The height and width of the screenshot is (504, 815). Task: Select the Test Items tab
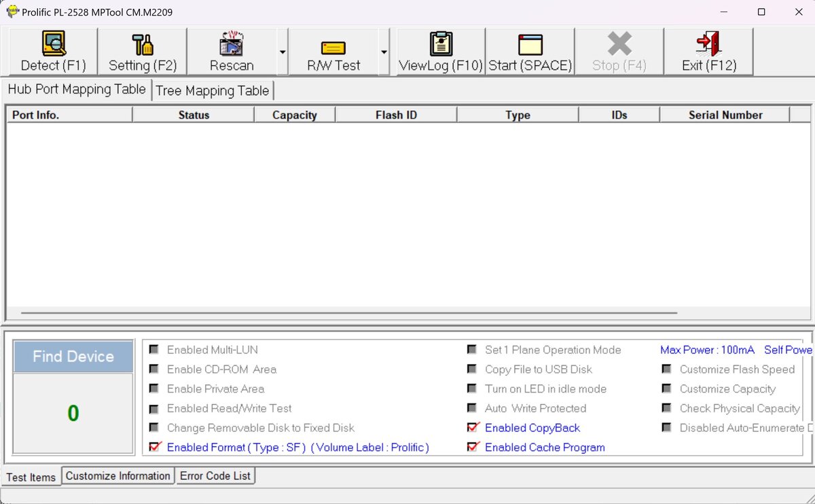tap(31, 477)
